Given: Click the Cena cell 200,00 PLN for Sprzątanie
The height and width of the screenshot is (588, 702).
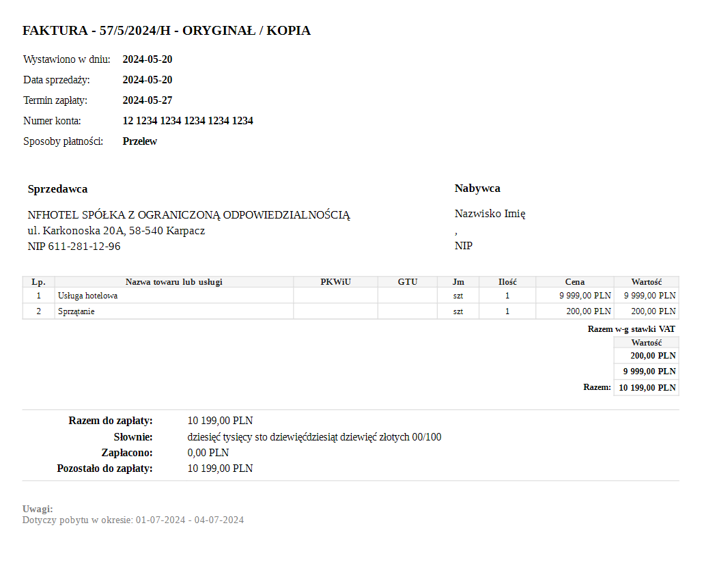Looking at the screenshot, I should click(x=575, y=311).
